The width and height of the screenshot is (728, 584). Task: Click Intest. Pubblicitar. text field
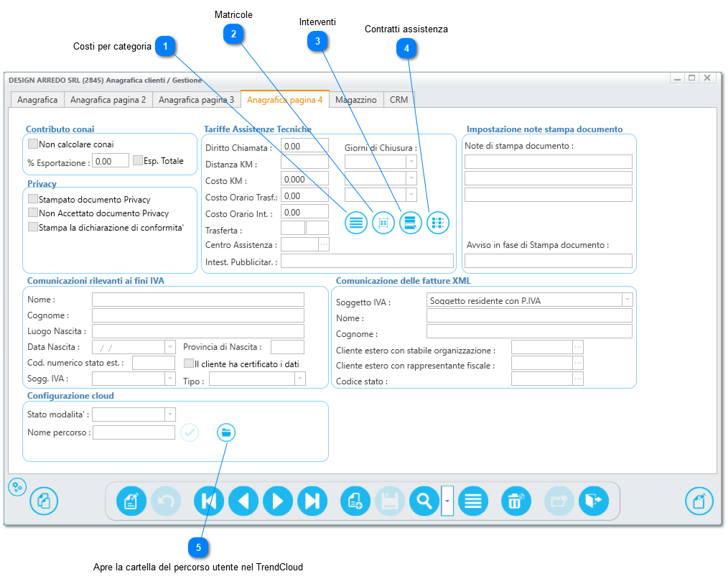pyautogui.click(x=368, y=261)
